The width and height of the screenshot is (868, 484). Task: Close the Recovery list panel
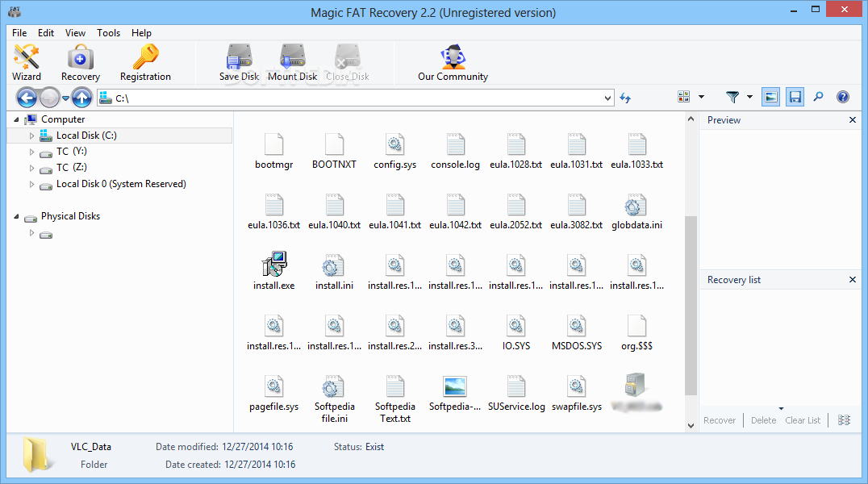[853, 280]
